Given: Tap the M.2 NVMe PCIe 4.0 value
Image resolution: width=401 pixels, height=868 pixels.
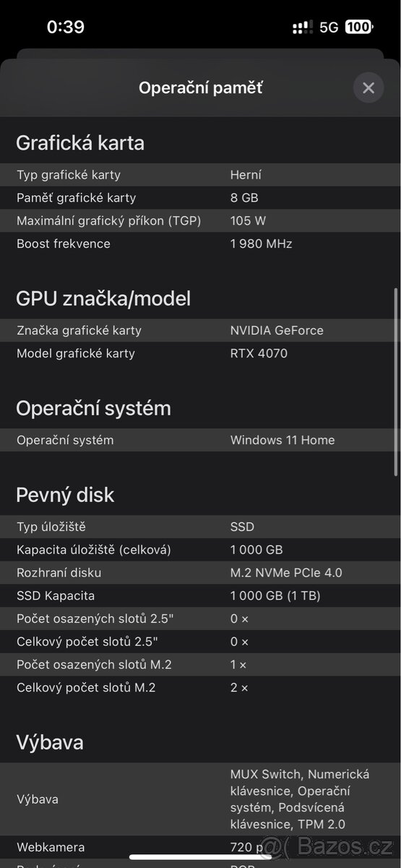Looking at the screenshot, I should (x=286, y=573).
